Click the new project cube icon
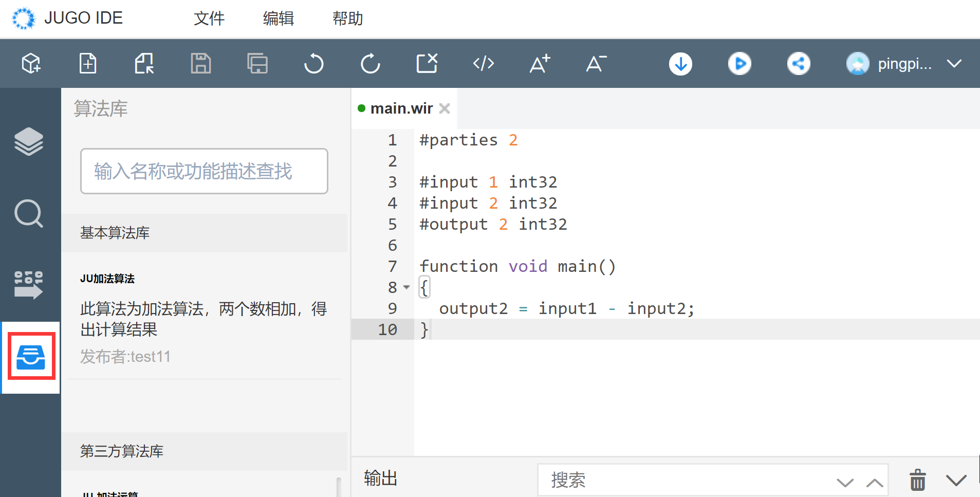This screenshot has width=980, height=497. tap(31, 64)
